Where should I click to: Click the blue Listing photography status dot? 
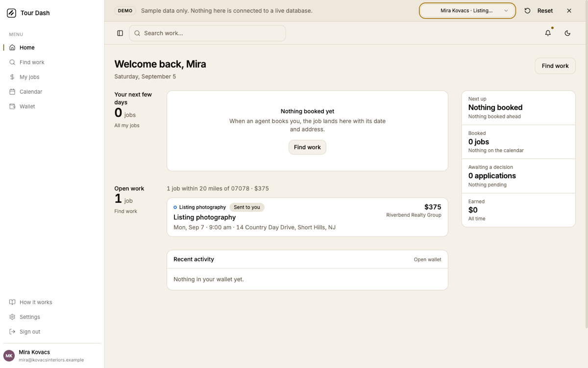[175, 208]
